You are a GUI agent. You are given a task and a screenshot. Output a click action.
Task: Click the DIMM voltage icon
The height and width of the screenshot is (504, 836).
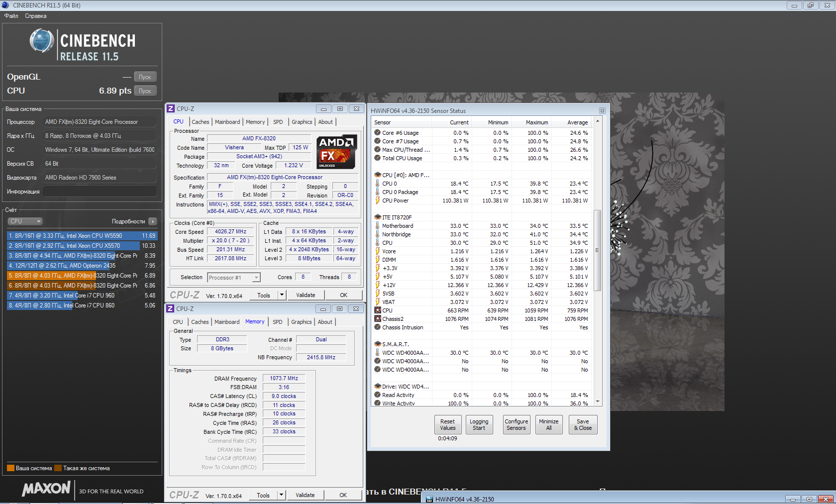(377, 260)
